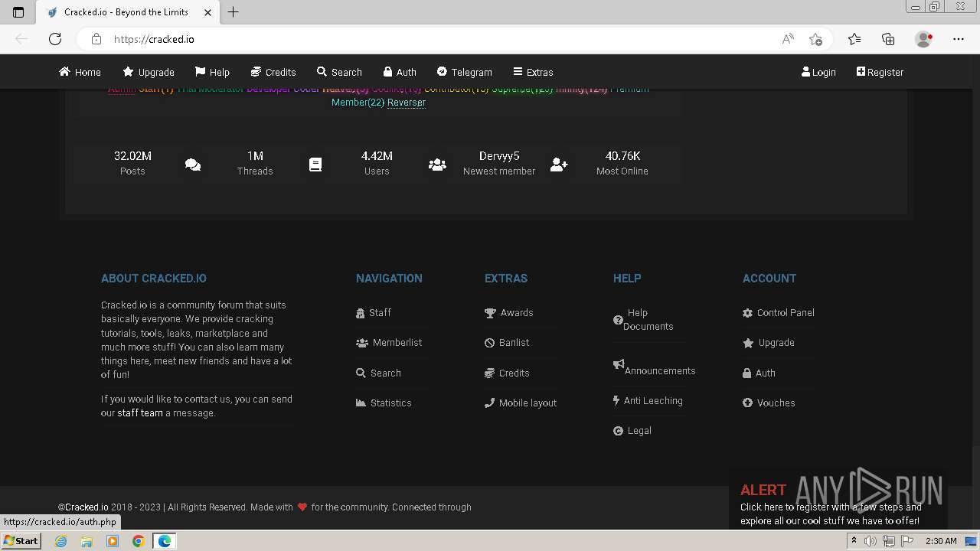Open the footer Banlist link
The width and height of the screenshot is (980, 551).
coord(507,343)
